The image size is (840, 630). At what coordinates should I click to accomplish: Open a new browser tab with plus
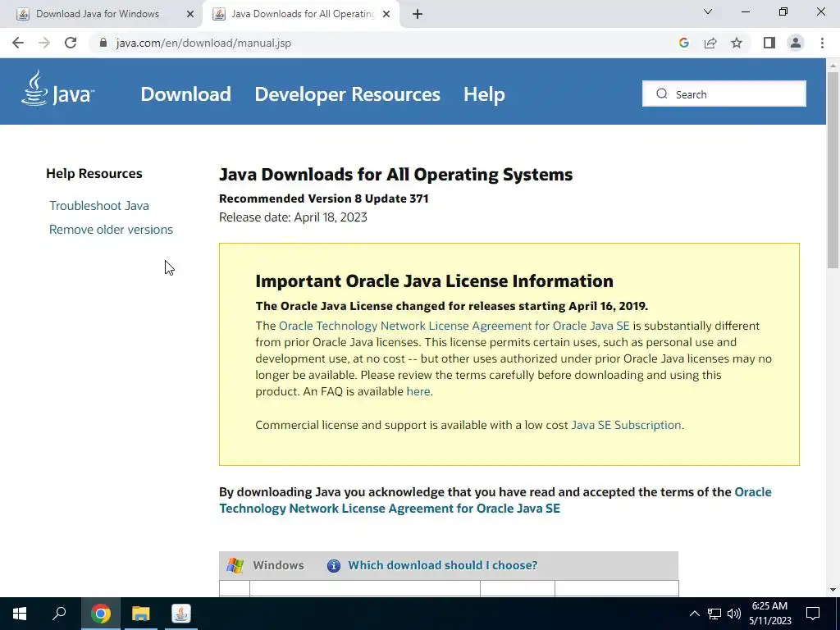click(x=418, y=15)
